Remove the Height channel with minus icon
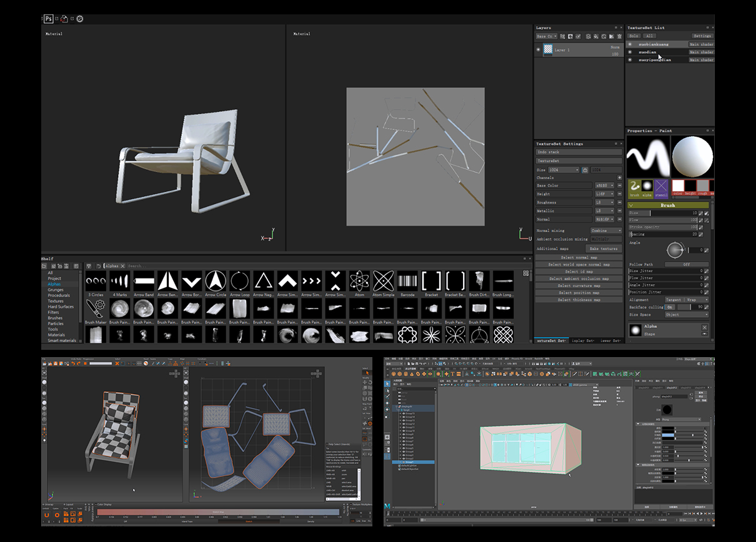756x542 pixels. tap(619, 194)
